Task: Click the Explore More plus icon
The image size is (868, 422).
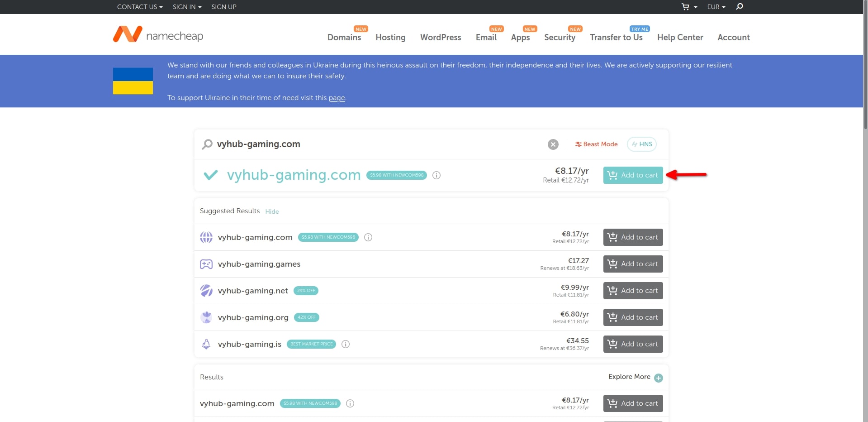Action: 659,378
